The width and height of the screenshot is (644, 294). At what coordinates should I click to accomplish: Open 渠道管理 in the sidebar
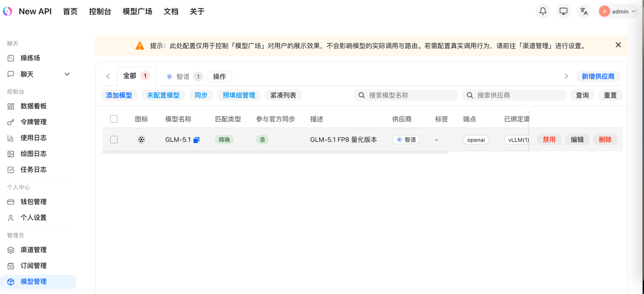pos(33,250)
